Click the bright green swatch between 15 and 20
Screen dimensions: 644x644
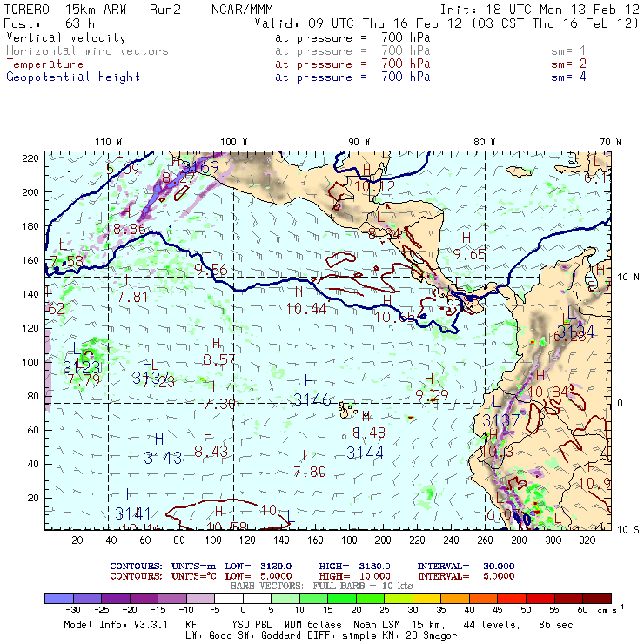[342, 598]
